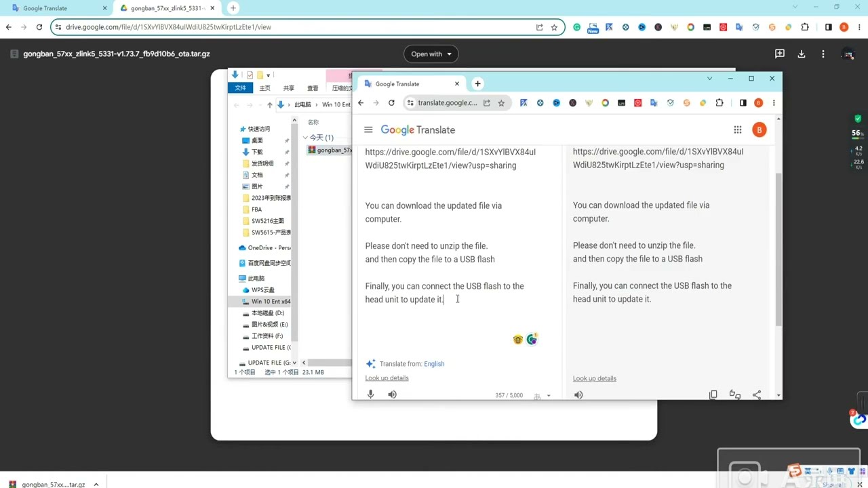Open input tools dropdown in source box

(x=549, y=396)
